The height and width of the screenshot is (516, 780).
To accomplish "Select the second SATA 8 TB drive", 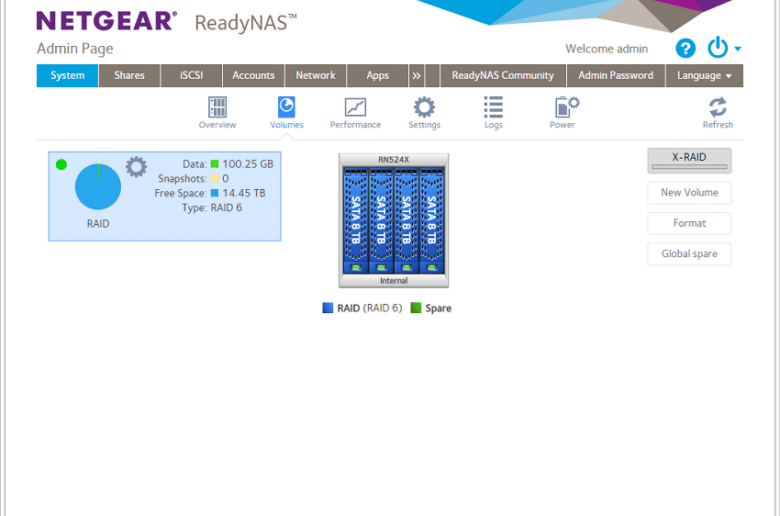I will coord(381,220).
